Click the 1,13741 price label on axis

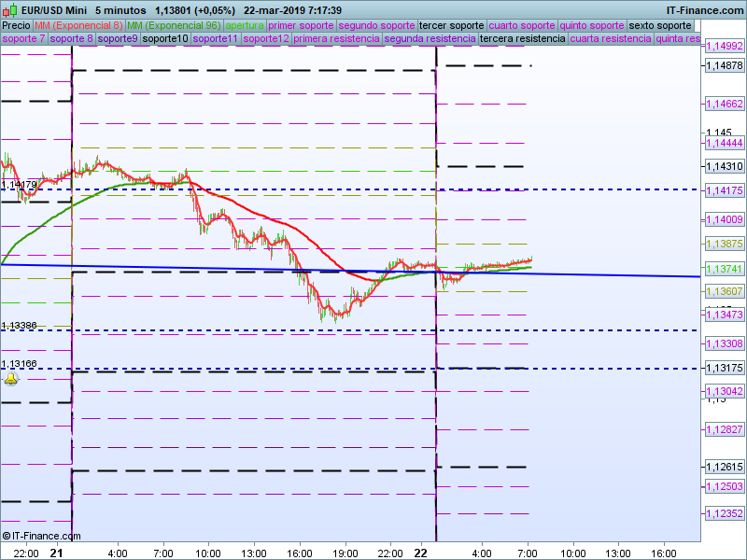coord(724,268)
